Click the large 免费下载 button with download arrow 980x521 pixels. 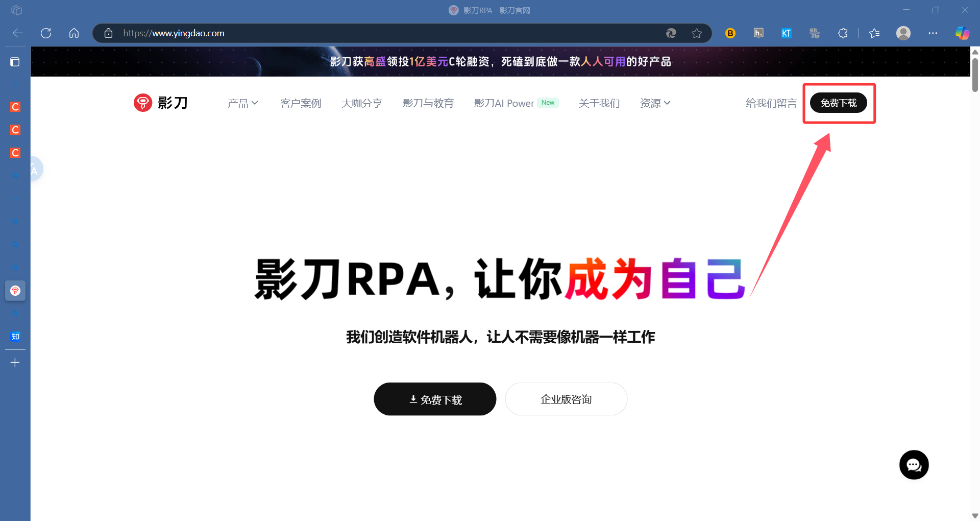(x=435, y=399)
